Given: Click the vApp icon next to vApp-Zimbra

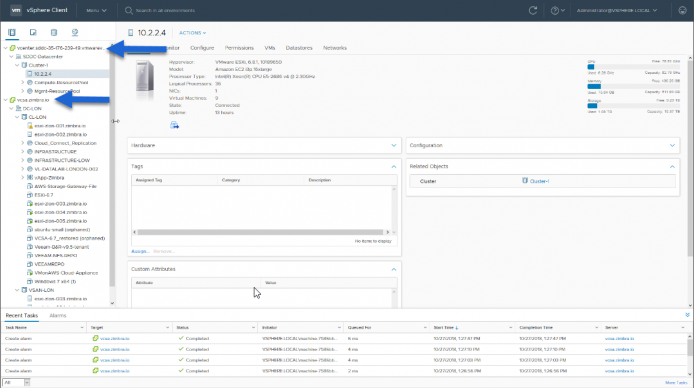Looking at the screenshot, I should [30, 177].
